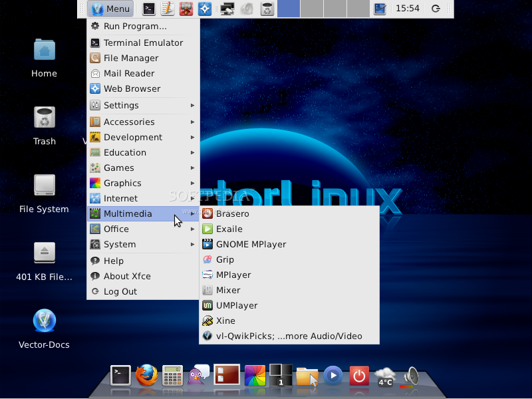The width and height of the screenshot is (532, 399).
Task: Open a terminal from the top panel
Action: [149, 9]
